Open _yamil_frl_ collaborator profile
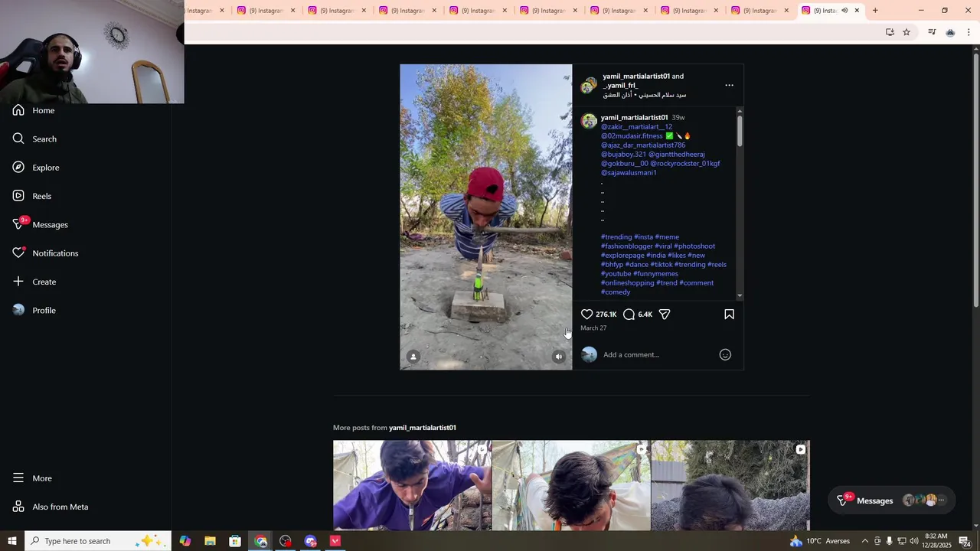980x551 pixels. click(x=620, y=86)
